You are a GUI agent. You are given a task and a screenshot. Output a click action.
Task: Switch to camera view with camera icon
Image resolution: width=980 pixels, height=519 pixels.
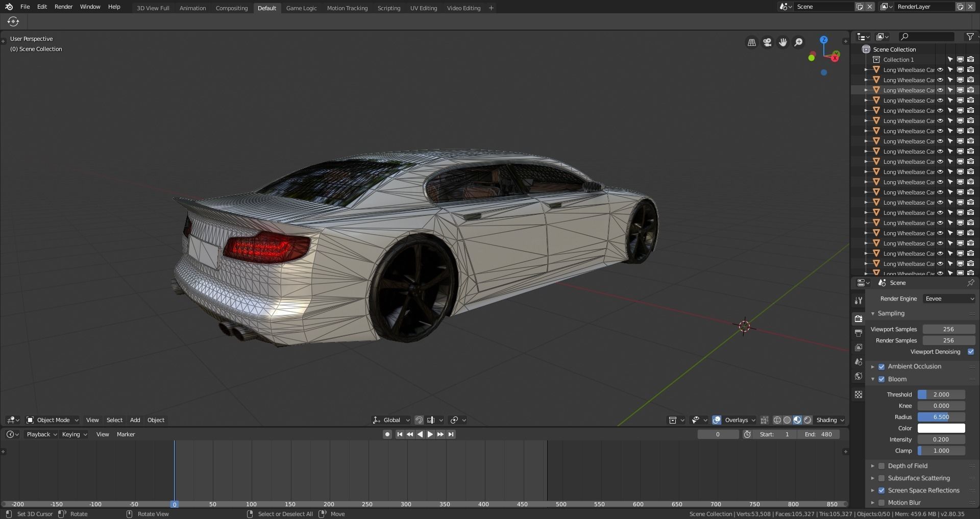(x=767, y=42)
